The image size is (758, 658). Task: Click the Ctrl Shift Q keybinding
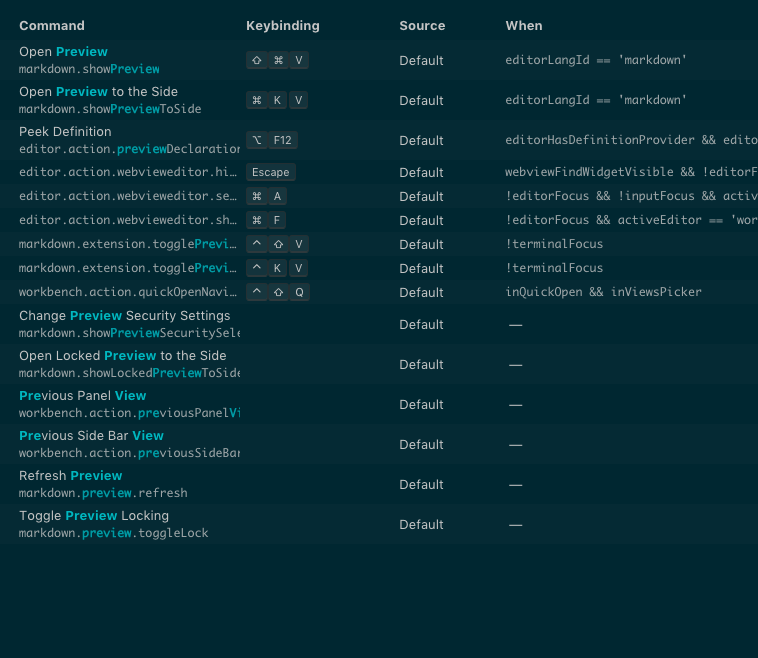coord(278,292)
